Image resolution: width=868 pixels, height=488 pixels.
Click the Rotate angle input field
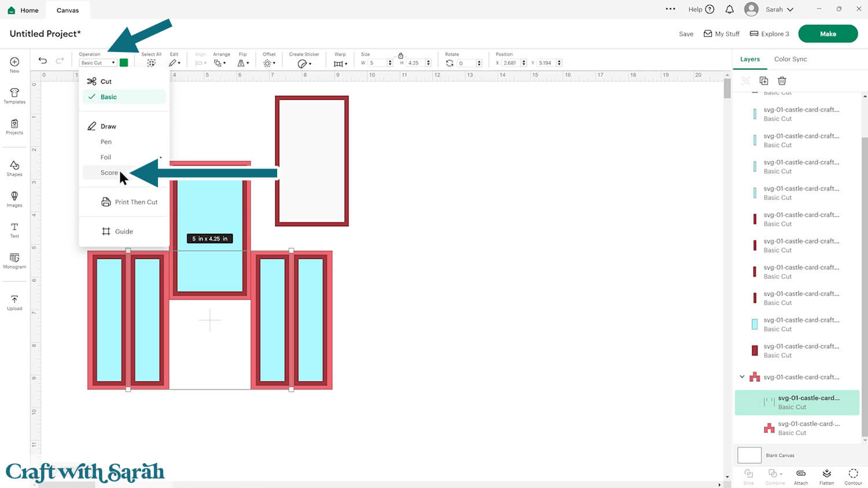pos(466,63)
